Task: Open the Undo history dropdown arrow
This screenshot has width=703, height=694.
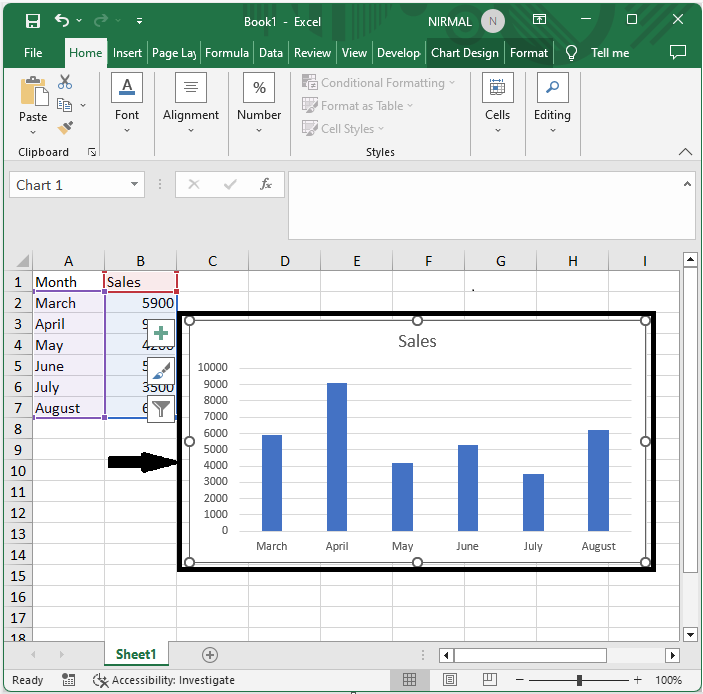Action: [x=79, y=20]
